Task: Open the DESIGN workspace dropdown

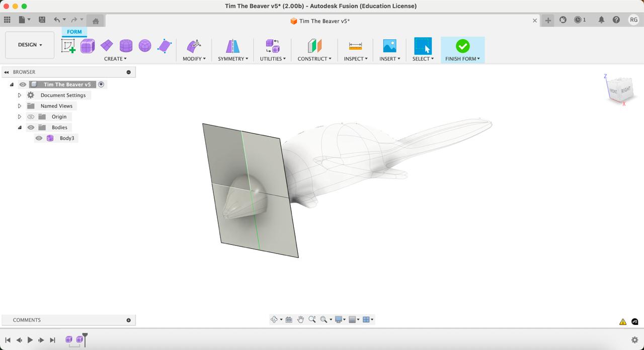Action: (x=30, y=45)
